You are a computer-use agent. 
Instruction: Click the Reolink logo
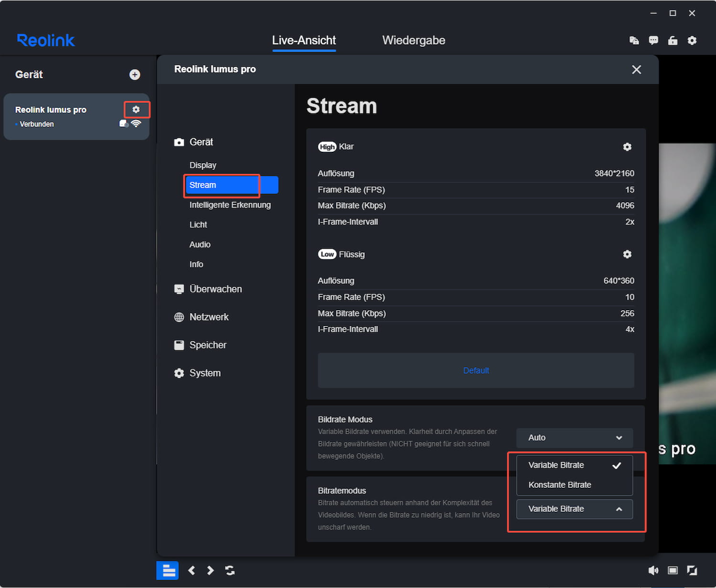click(x=46, y=41)
